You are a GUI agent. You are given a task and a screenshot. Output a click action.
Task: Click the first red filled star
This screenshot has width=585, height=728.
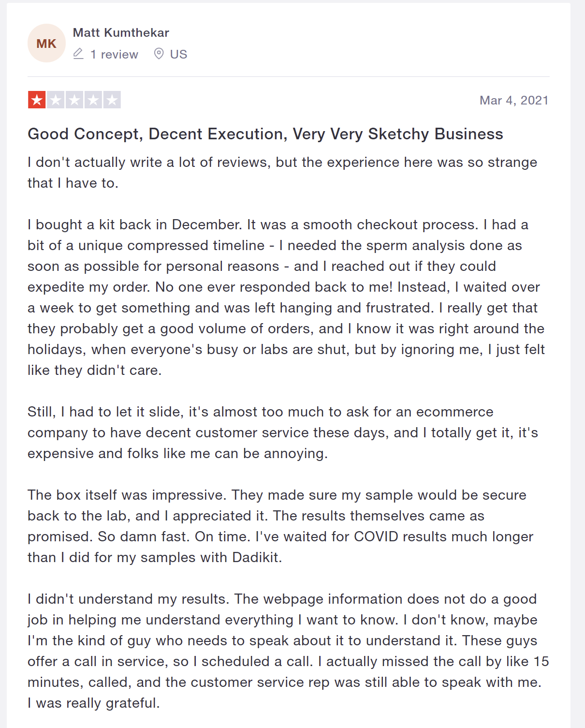click(37, 100)
